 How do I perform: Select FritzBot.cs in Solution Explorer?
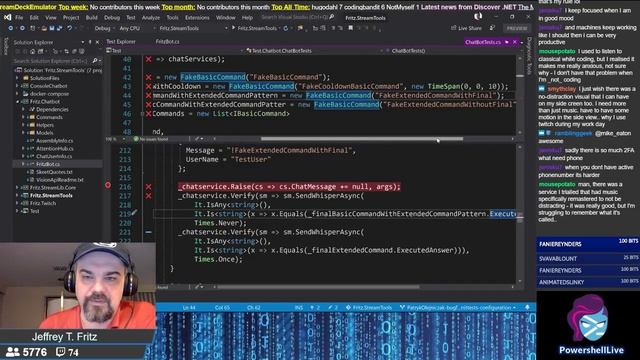pos(48,164)
